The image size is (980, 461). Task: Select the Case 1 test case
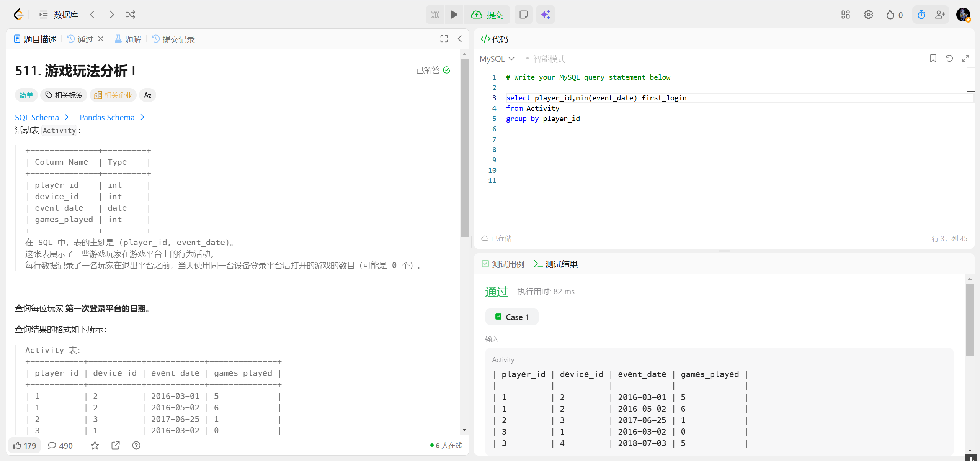[x=512, y=317]
